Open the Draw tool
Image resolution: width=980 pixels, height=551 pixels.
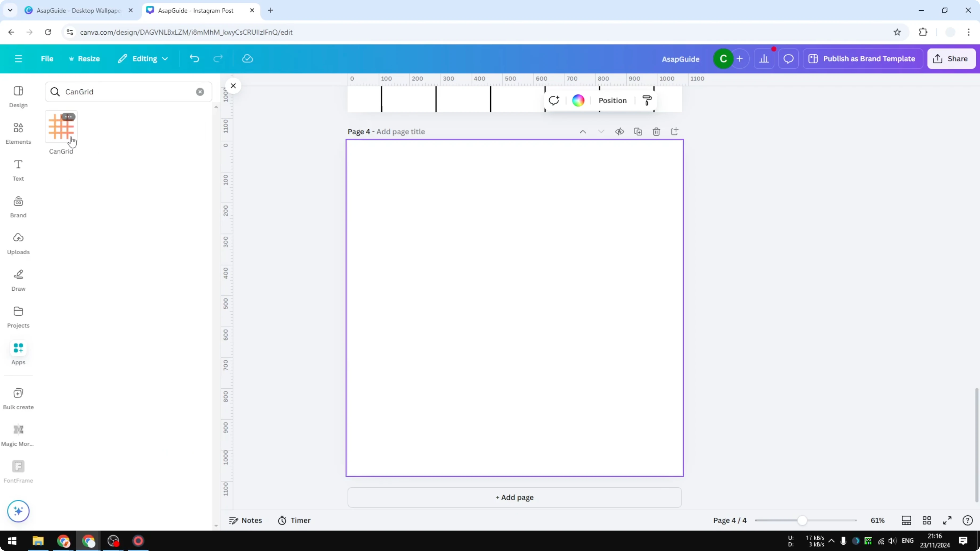(18, 280)
